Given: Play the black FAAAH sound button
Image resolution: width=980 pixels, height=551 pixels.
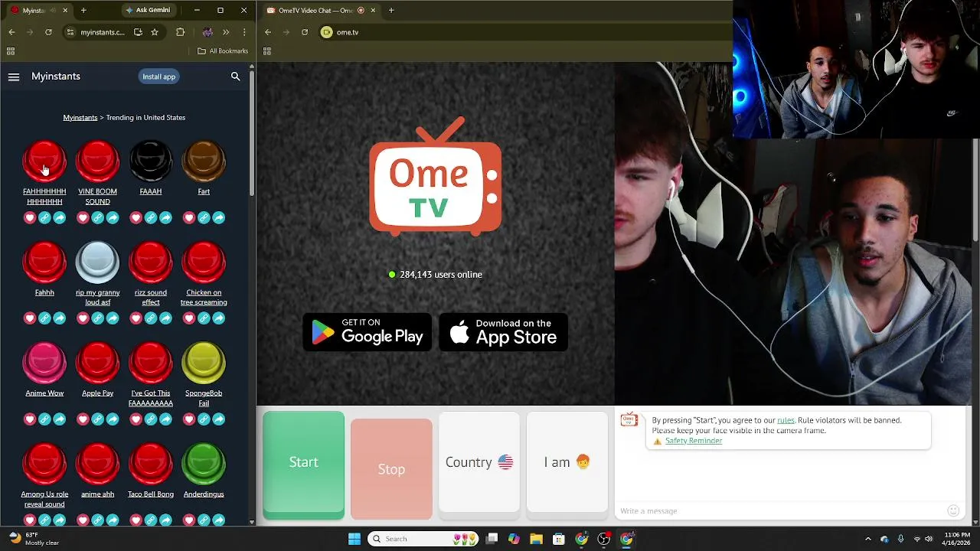Looking at the screenshot, I should 151,161.
